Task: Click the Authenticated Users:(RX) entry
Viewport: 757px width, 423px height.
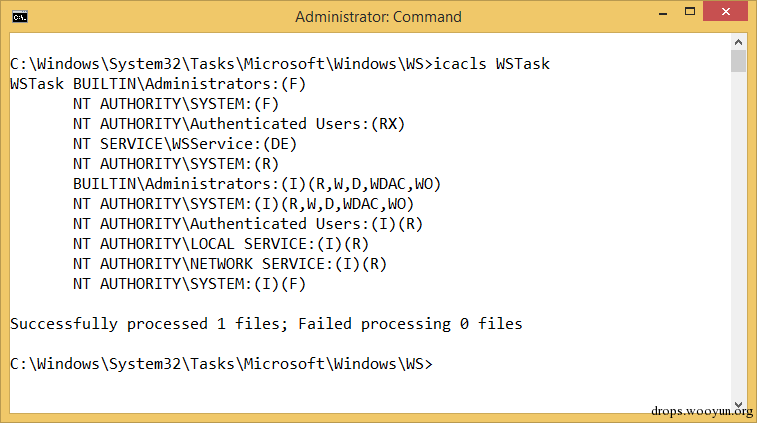Action: 238,124
